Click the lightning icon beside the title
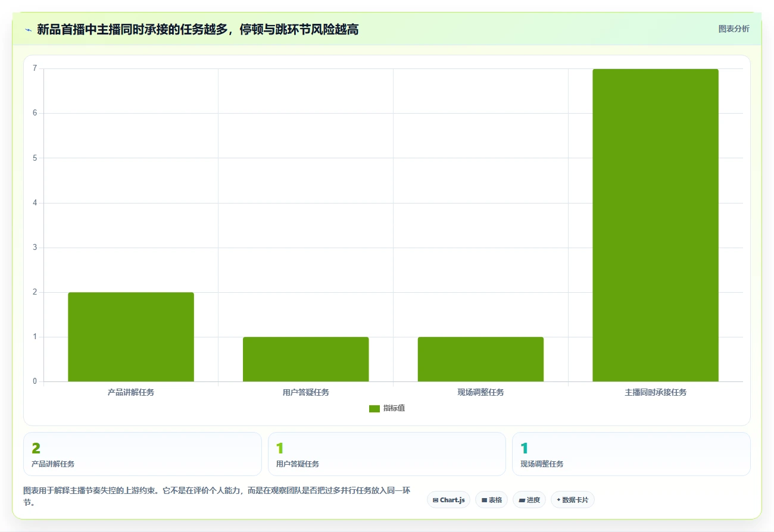The width and height of the screenshot is (774, 532). (x=28, y=30)
